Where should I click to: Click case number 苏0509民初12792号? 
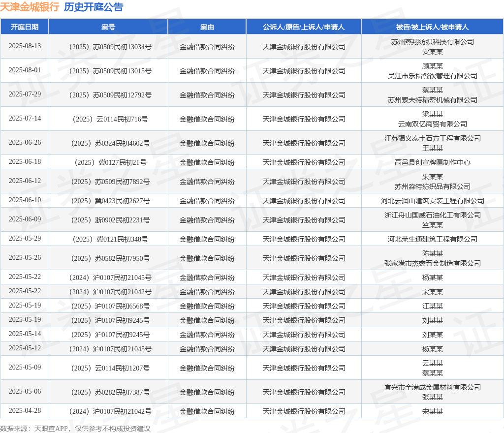coord(111,95)
